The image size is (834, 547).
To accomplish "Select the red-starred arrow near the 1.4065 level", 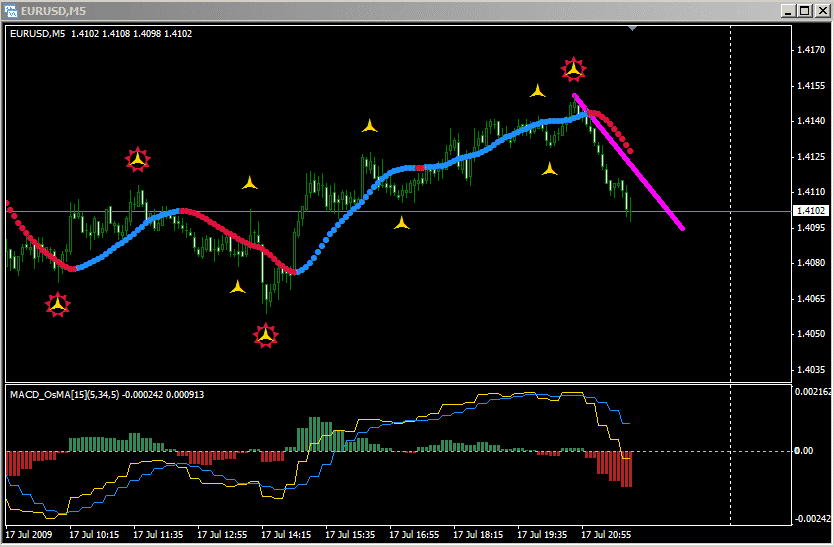I will click(57, 304).
